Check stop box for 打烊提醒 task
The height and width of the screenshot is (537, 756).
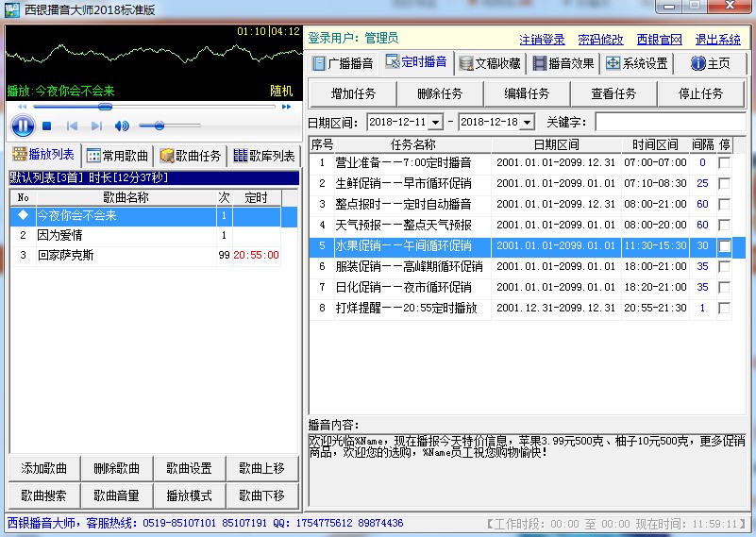click(x=724, y=308)
